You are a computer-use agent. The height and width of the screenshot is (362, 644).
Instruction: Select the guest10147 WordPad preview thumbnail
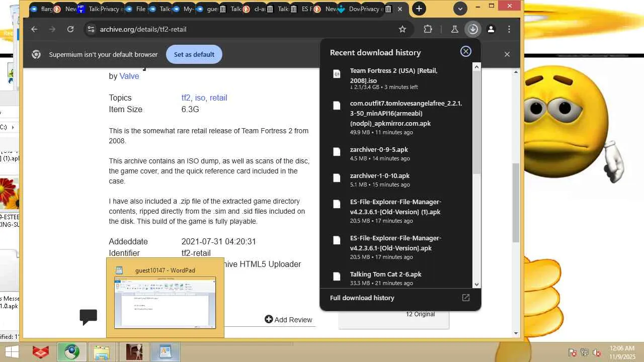[165, 303]
